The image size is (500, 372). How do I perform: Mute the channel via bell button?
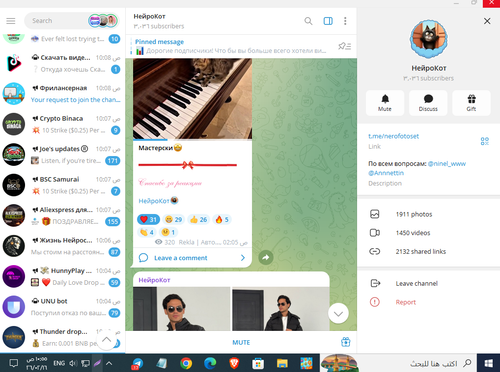pyautogui.click(x=385, y=103)
